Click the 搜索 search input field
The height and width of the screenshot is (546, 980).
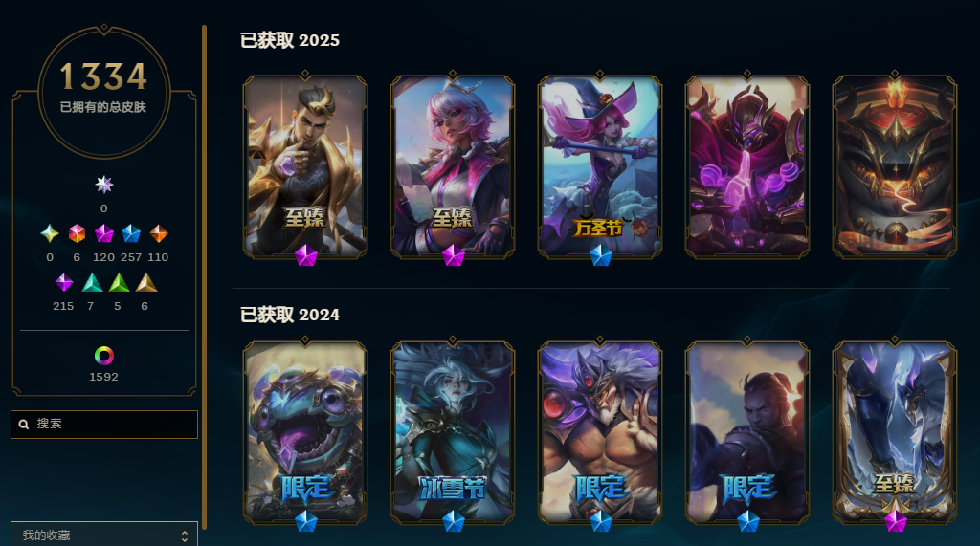[103, 425]
